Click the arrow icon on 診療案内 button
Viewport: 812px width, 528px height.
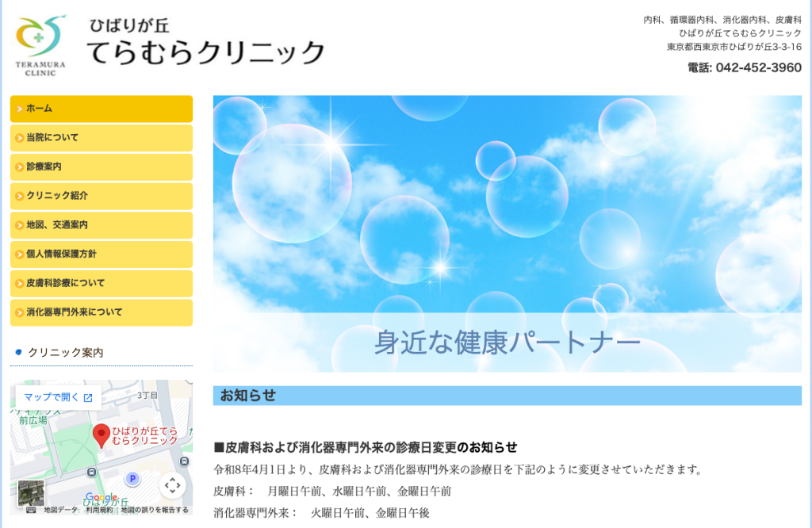(x=19, y=166)
